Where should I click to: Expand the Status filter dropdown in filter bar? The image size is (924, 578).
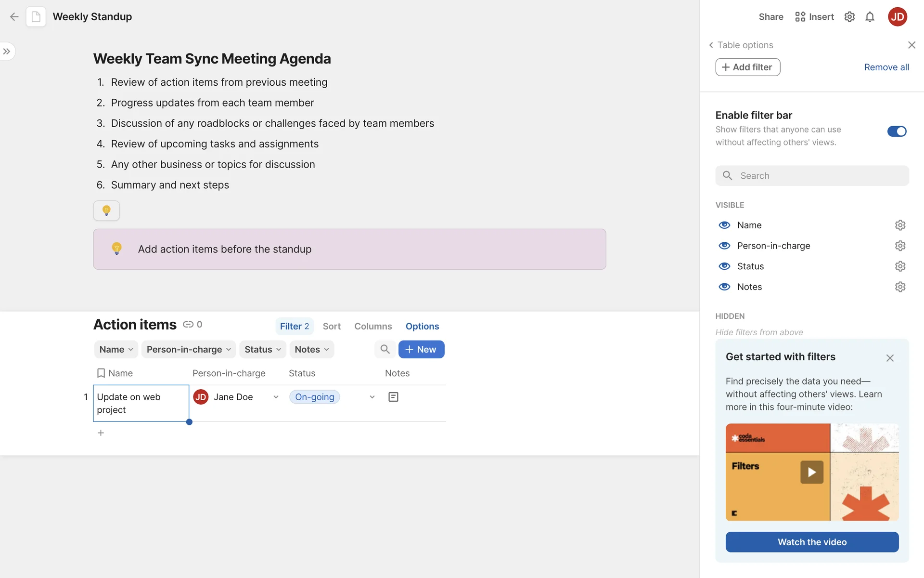263,349
